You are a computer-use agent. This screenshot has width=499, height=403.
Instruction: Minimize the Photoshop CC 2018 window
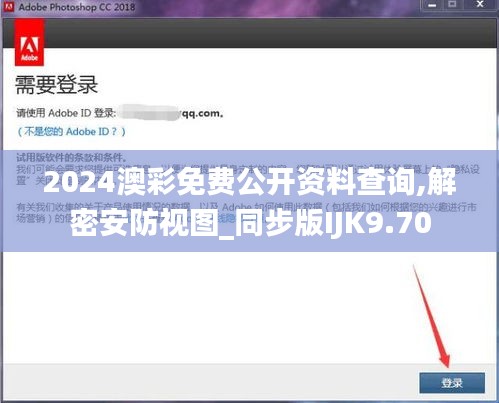[x=432, y=5]
